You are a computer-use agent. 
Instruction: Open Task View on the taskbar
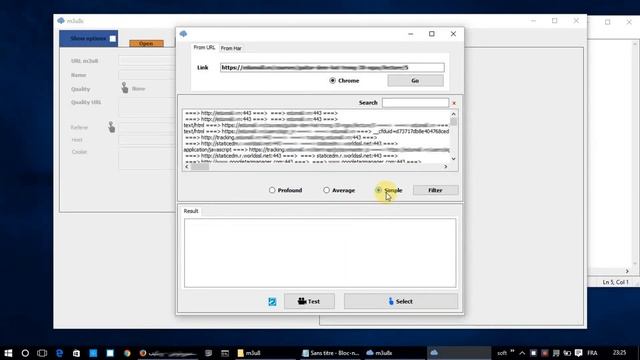pos(42,353)
